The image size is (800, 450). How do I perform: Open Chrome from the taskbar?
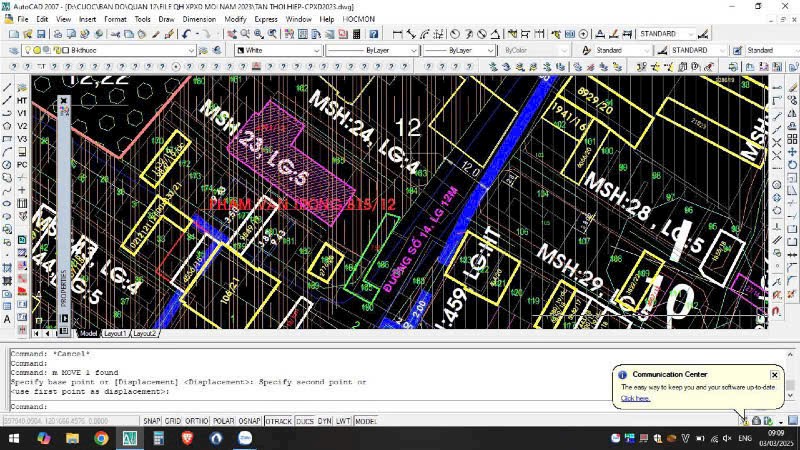(x=101, y=438)
